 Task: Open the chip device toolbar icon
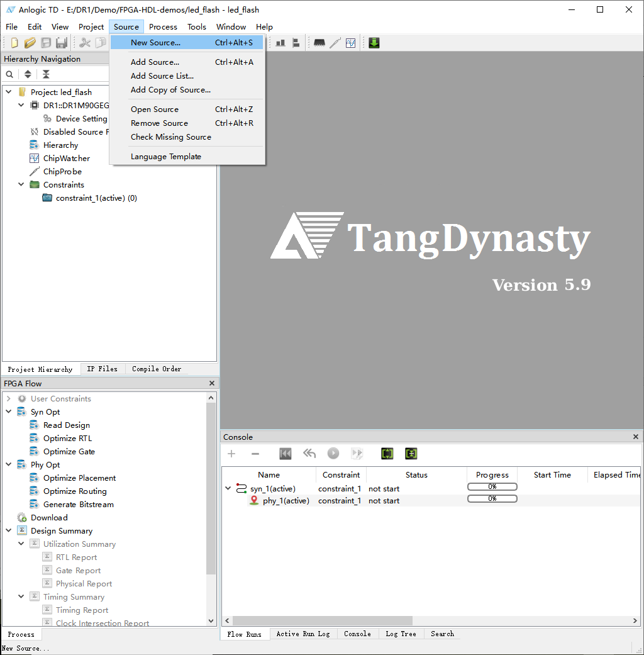[x=319, y=43]
